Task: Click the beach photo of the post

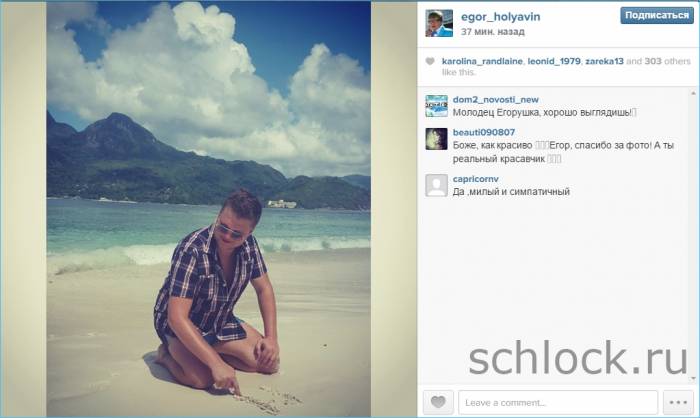Action: [208, 209]
